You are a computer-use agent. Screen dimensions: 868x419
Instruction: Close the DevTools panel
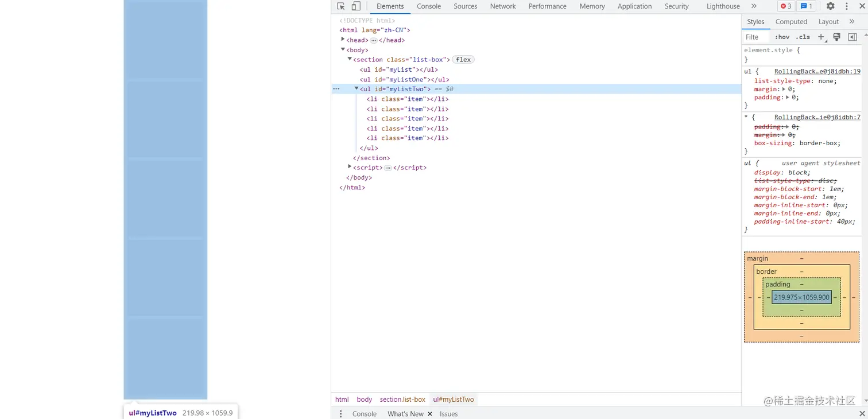point(861,6)
